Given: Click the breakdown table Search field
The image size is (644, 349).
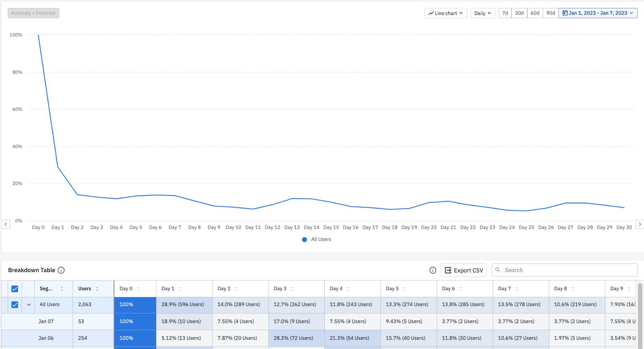Looking at the screenshot, I should point(568,270).
